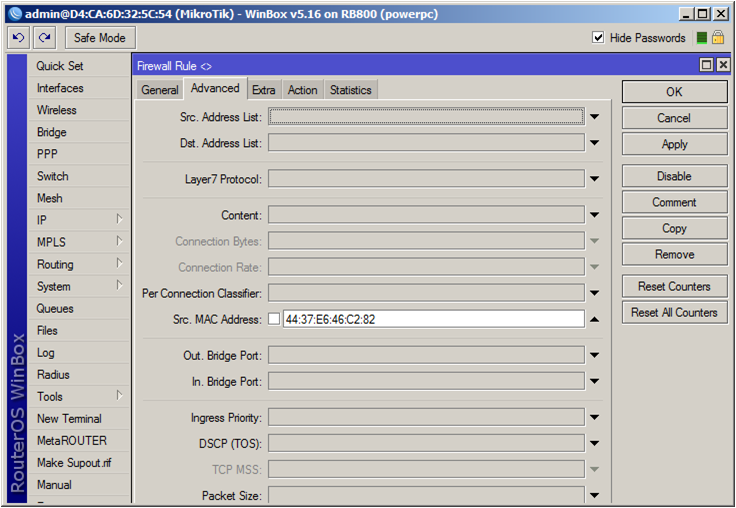Viewport: 736px width, 508px height.
Task: Expand the Src. Address List dropdown arrow
Action: (594, 117)
